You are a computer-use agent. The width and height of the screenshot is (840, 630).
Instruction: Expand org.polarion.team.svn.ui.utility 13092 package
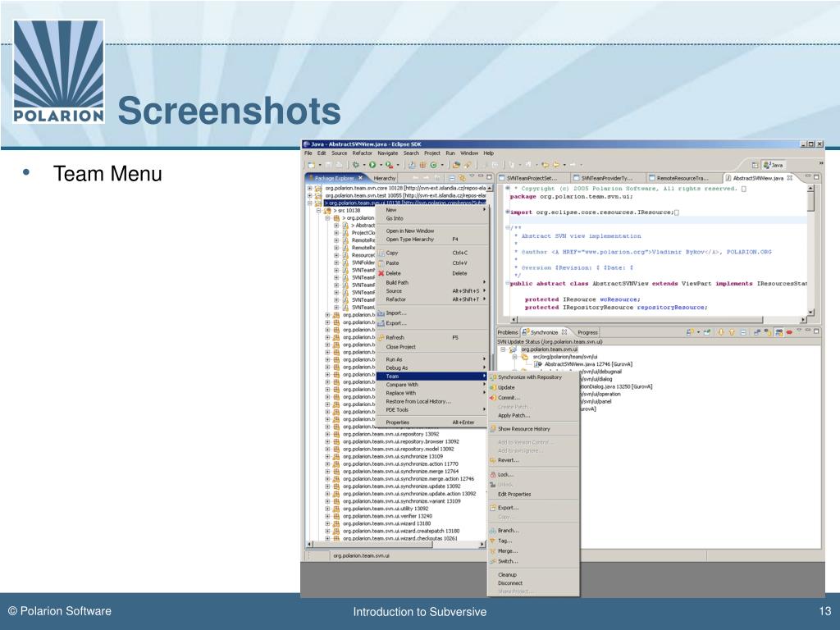point(328,509)
